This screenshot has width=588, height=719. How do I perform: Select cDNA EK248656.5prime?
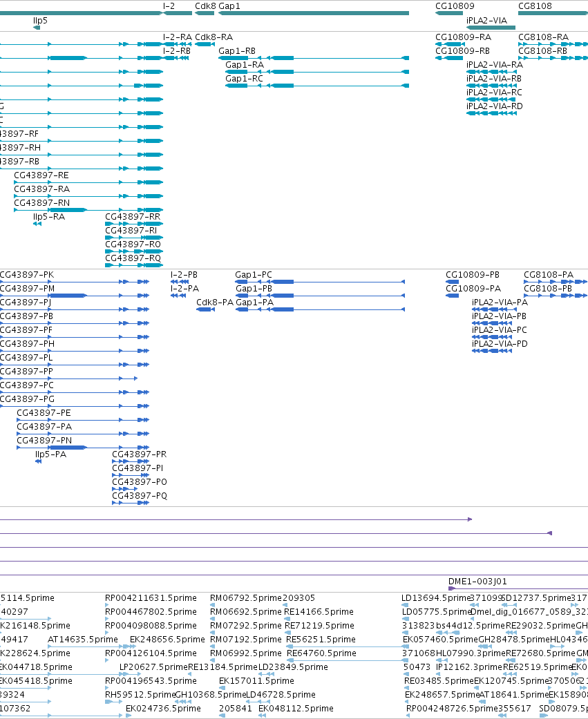click(x=167, y=639)
